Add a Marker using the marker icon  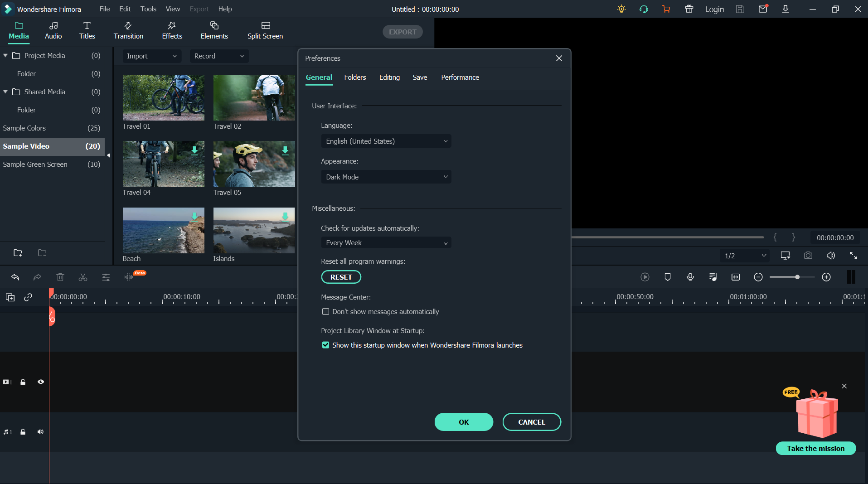[x=667, y=277]
